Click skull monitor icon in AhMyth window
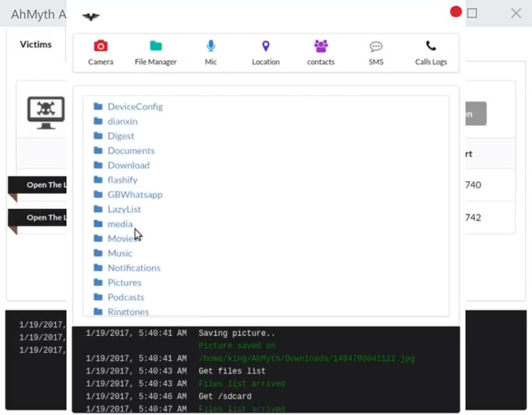 pos(46,113)
